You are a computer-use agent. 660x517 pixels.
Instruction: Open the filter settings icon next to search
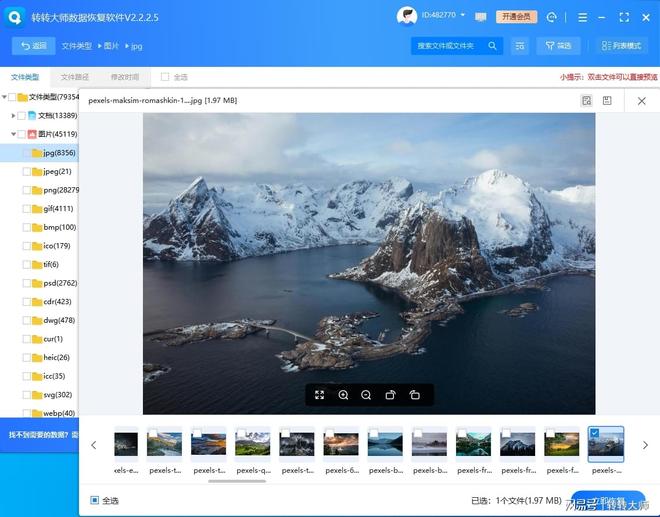(x=520, y=45)
